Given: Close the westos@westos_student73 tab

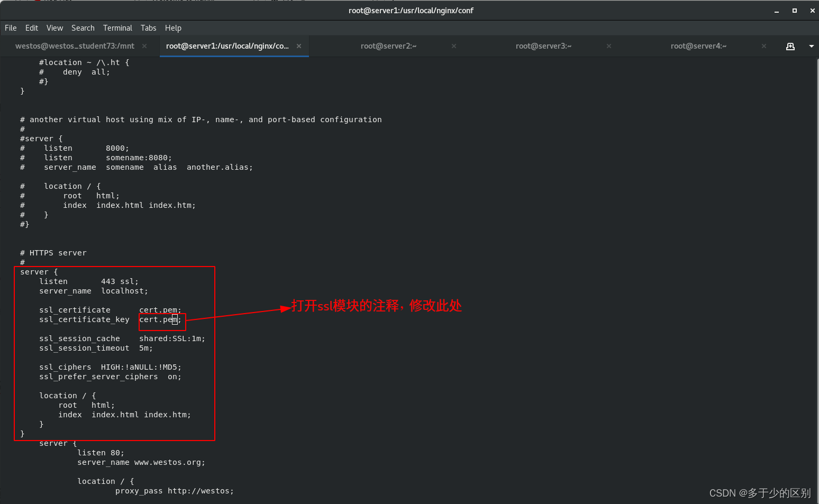Looking at the screenshot, I should click(x=144, y=46).
